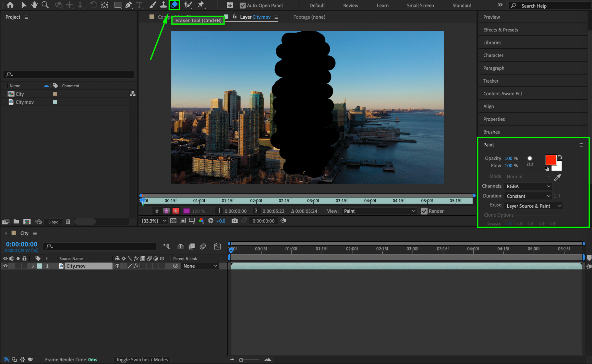Switch to the Footage (none) tab

(309, 17)
